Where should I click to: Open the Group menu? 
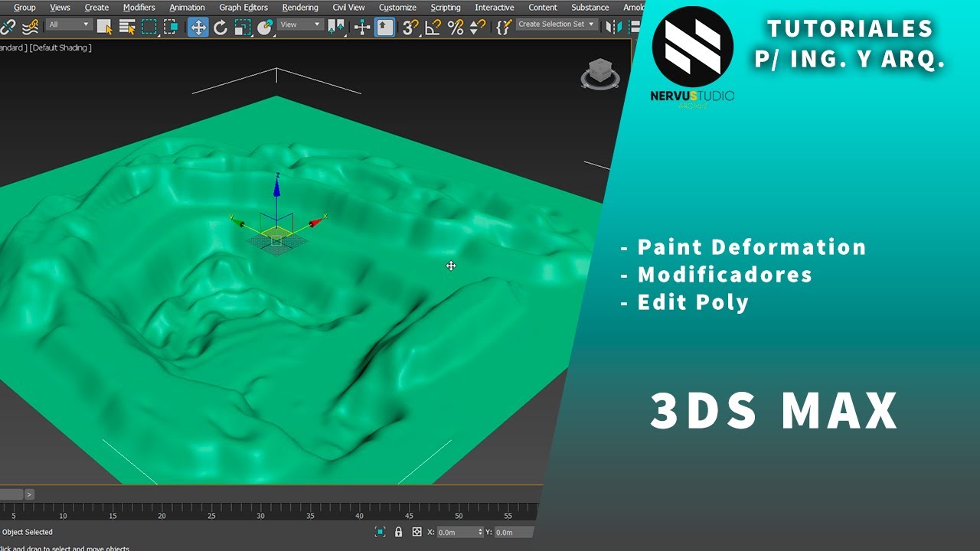click(24, 8)
